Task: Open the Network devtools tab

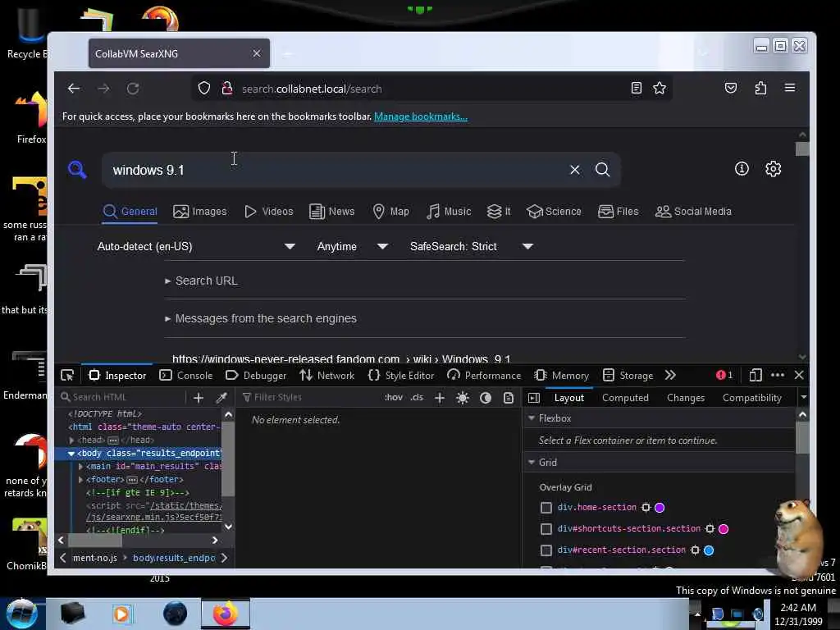Action: [326, 376]
